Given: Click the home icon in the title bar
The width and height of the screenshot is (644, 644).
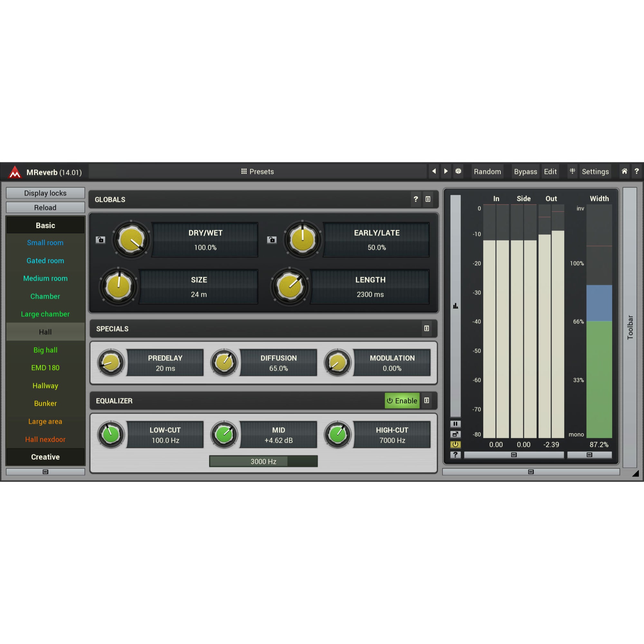Looking at the screenshot, I should 624,171.
